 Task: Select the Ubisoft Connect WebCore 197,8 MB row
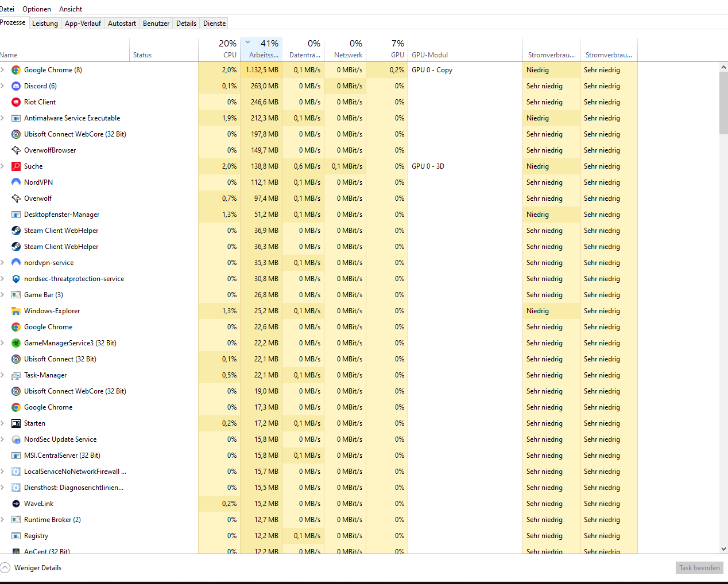(x=319, y=134)
